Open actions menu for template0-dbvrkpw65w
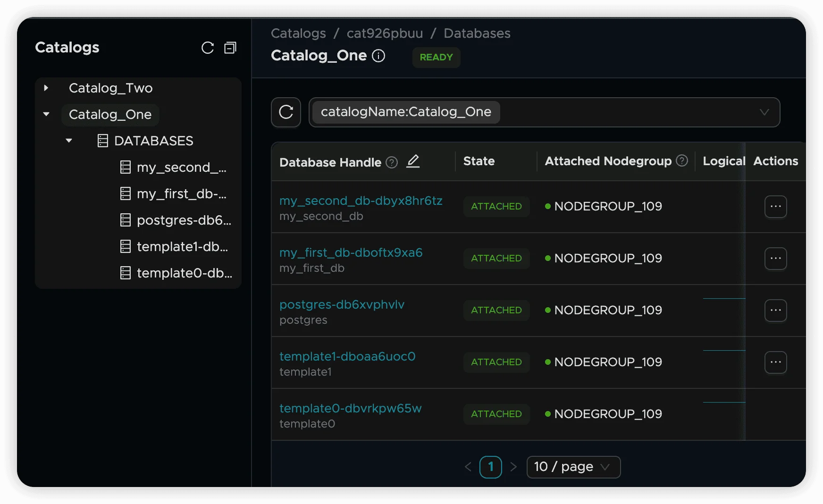The width and height of the screenshot is (823, 504). [775, 414]
